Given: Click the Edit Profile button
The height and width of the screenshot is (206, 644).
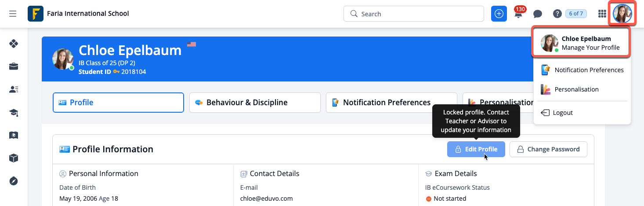Looking at the screenshot, I should (x=476, y=149).
